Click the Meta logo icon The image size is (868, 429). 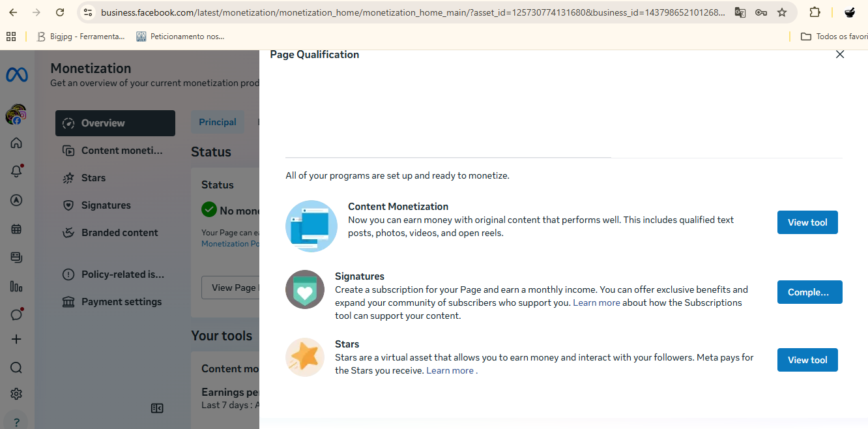coord(17,75)
